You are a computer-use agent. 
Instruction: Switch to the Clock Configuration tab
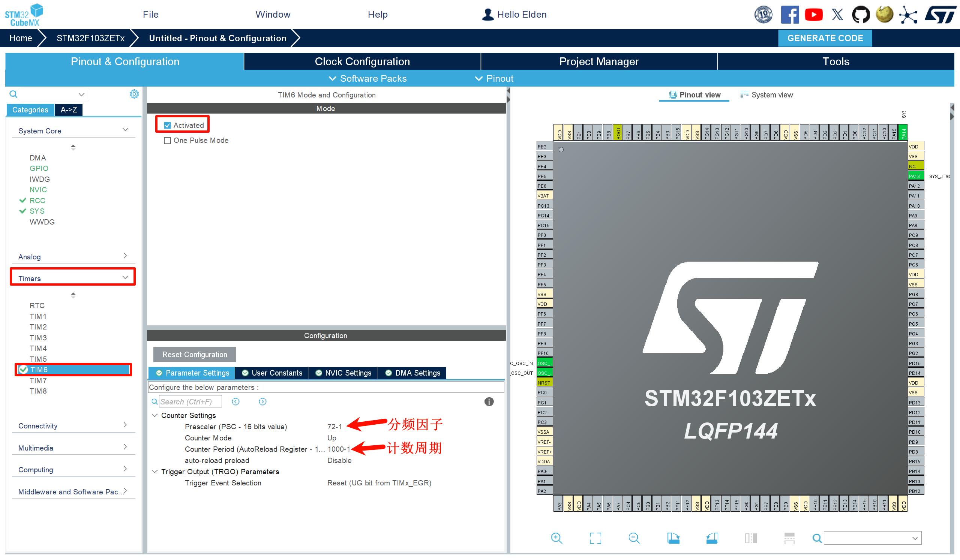(362, 61)
